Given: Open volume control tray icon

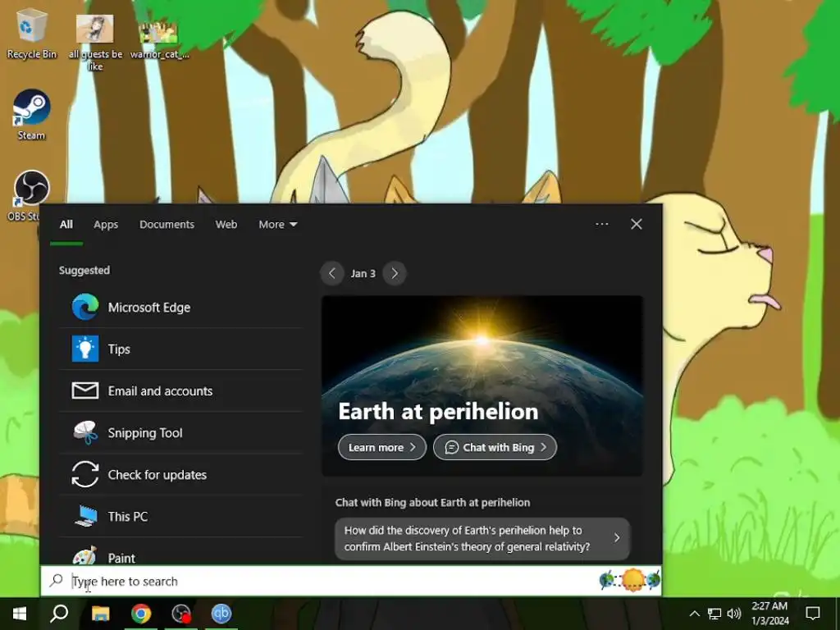Looking at the screenshot, I should [734, 614].
